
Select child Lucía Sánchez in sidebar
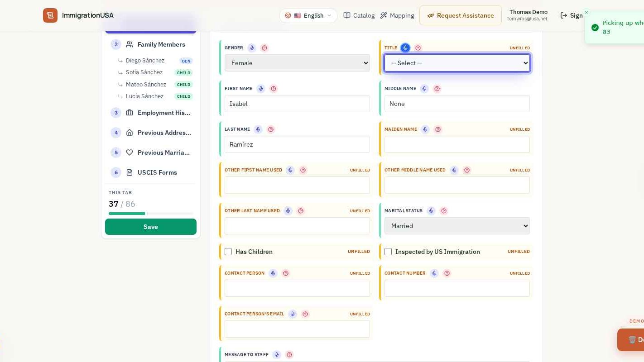point(155,96)
